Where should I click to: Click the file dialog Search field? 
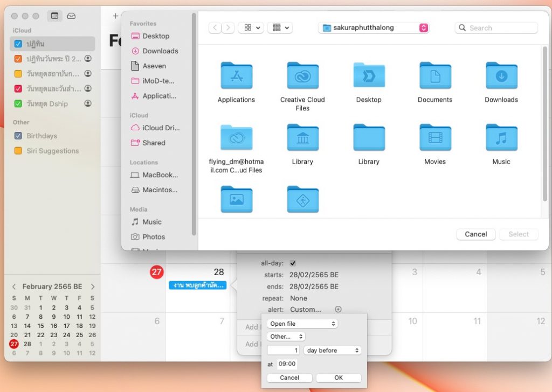coord(496,28)
